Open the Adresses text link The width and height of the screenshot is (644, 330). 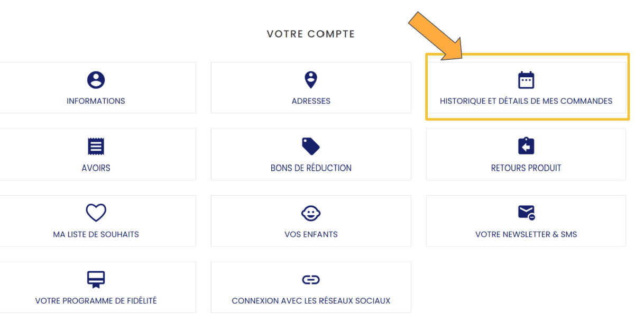click(x=311, y=101)
